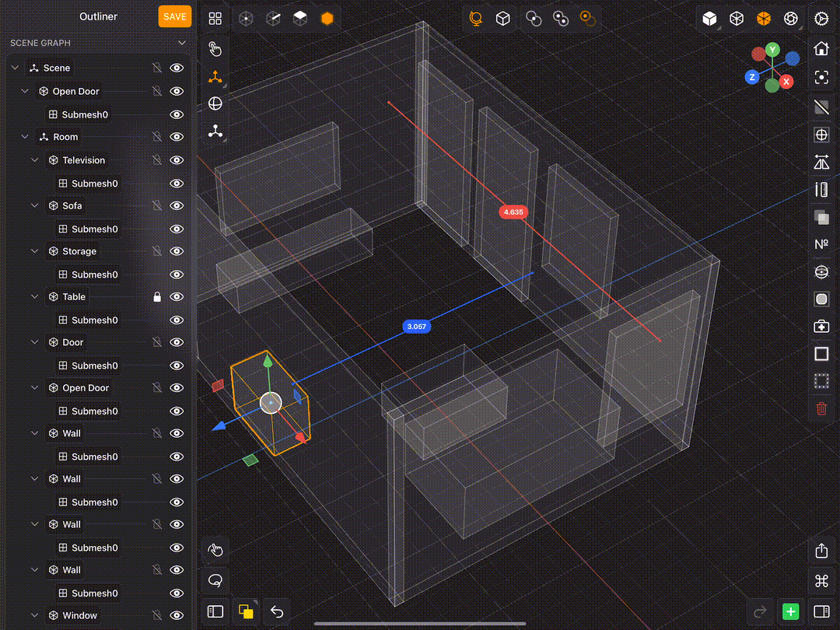Click the orange x-ray shading cube
Image resolution: width=840 pixels, height=630 pixels.
tap(764, 19)
